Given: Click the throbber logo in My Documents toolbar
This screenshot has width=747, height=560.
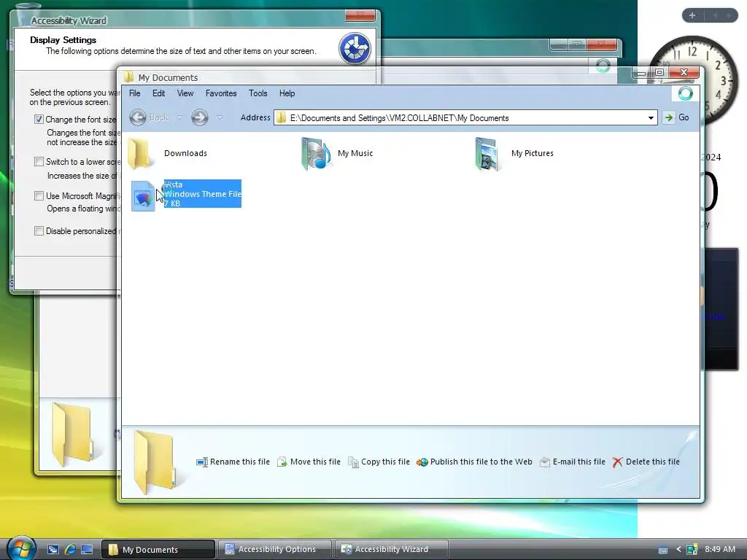Looking at the screenshot, I should pos(685,93).
